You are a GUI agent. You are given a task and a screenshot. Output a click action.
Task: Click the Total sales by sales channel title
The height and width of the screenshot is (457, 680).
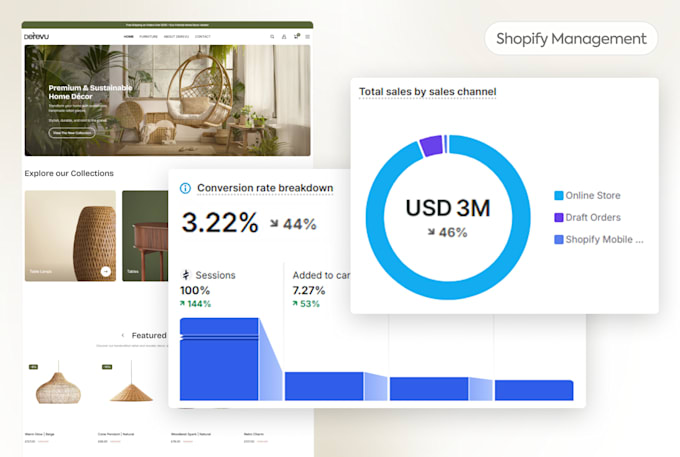pos(428,92)
